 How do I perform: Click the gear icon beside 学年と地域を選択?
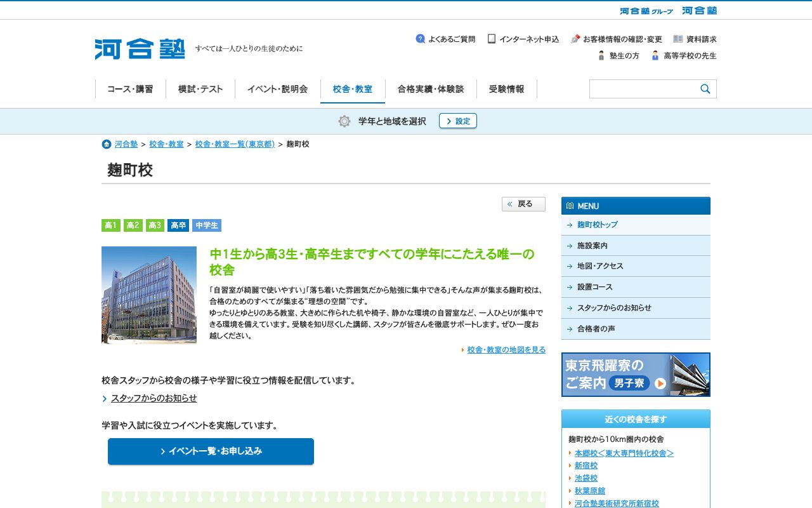pyautogui.click(x=344, y=121)
